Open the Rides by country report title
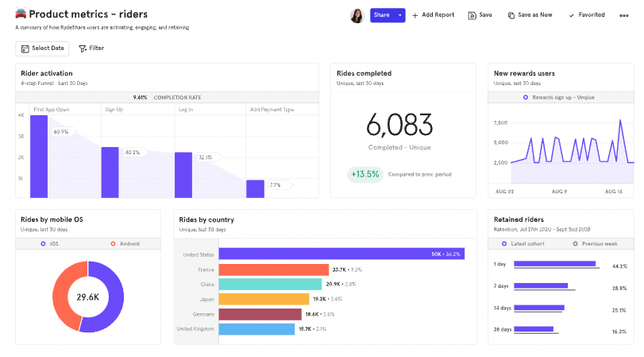This screenshot has height=357, width=644. 206,219
